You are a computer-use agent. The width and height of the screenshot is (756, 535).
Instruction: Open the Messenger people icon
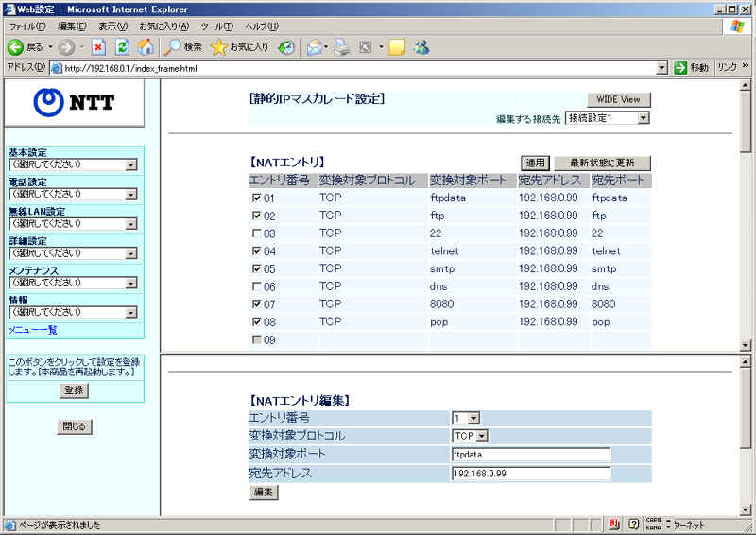point(421,47)
